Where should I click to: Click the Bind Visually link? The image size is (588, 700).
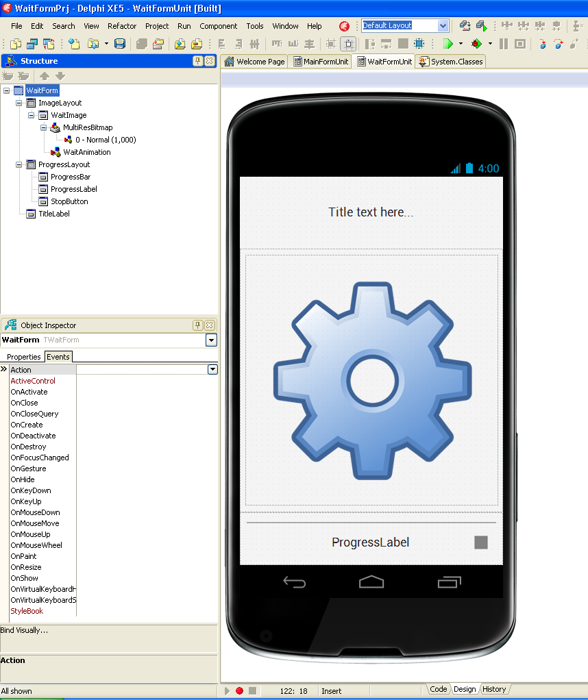click(x=24, y=630)
